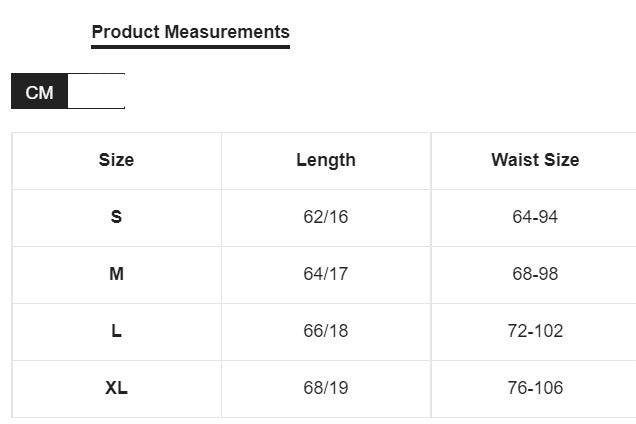Switch to the blank unit option beside CM
636x424 pixels.
pyautogui.click(x=96, y=92)
